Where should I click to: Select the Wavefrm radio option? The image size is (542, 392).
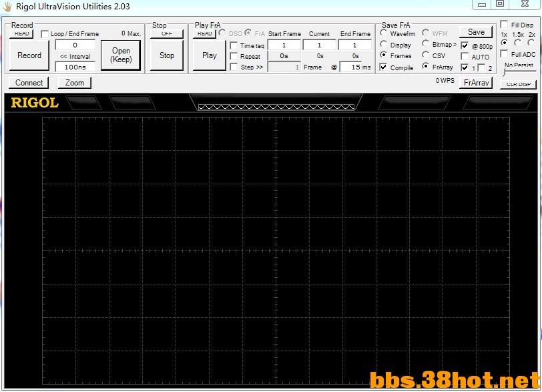tap(383, 33)
